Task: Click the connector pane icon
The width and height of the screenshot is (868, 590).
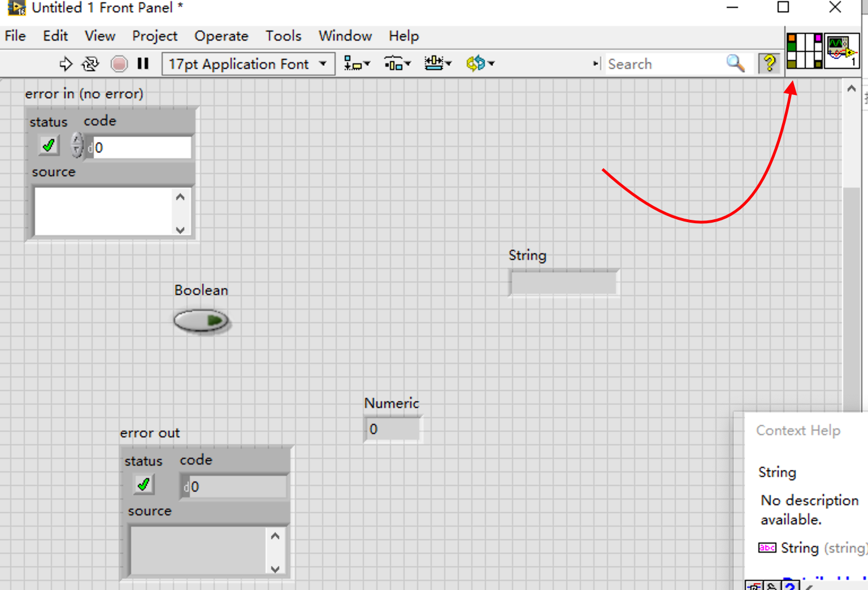Action: [x=804, y=51]
